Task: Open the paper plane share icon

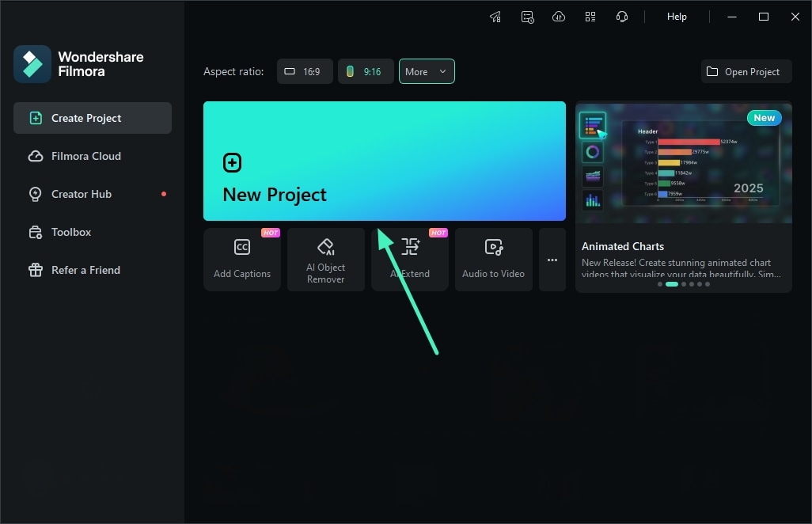Action: point(495,16)
